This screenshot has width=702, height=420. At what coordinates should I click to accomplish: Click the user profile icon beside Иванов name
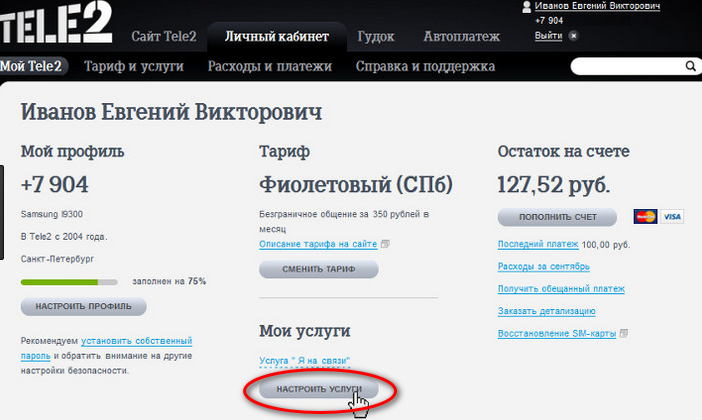pos(526,7)
